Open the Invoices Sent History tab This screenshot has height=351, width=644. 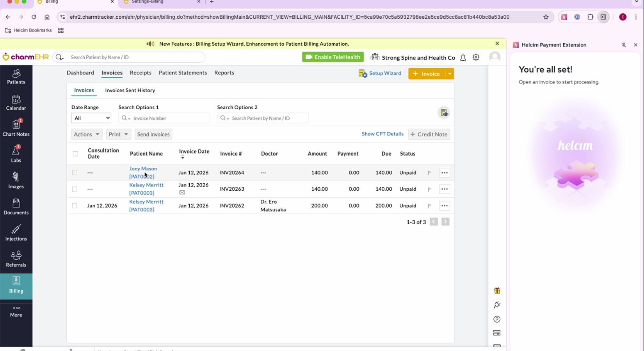[x=130, y=90]
